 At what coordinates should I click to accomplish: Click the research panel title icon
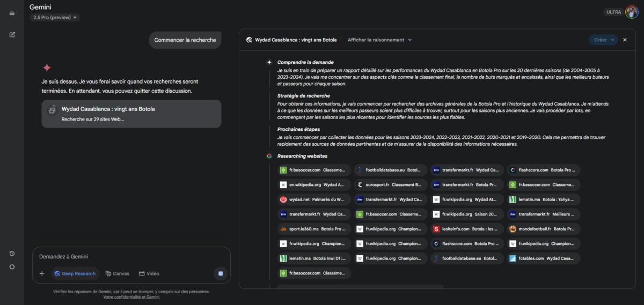[x=249, y=40]
